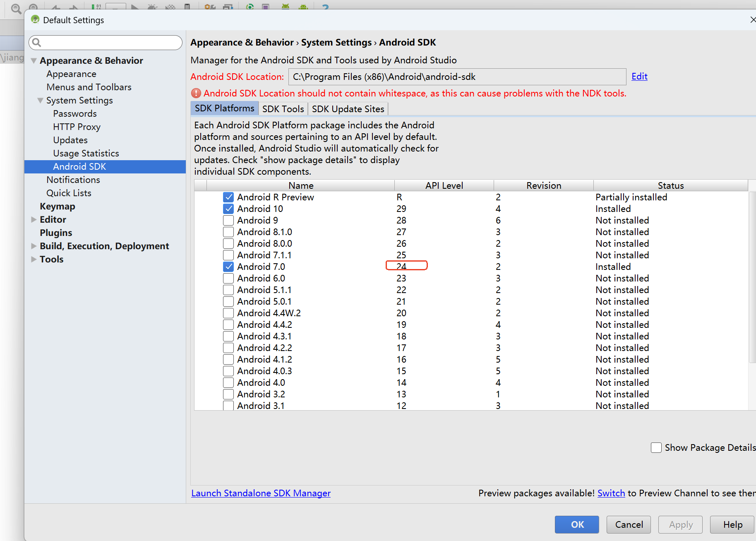Tick the Android 8.0.0 checkbox
The width and height of the screenshot is (756, 541).
[x=228, y=243]
